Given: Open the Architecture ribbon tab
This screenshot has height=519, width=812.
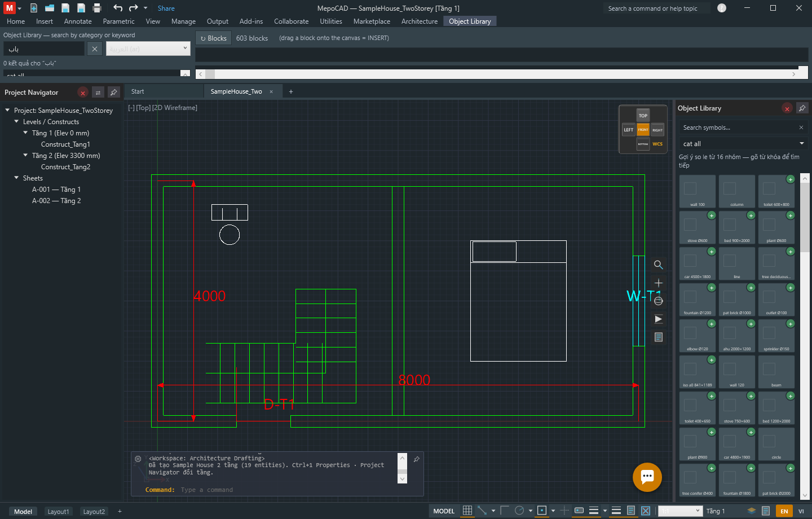Looking at the screenshot, I should [420, 21].
